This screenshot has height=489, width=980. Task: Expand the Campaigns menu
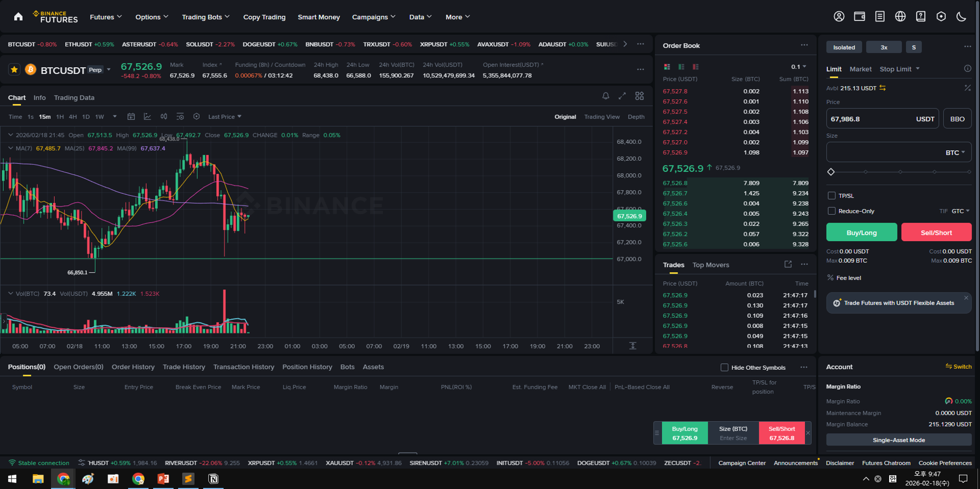click(374, 17)
